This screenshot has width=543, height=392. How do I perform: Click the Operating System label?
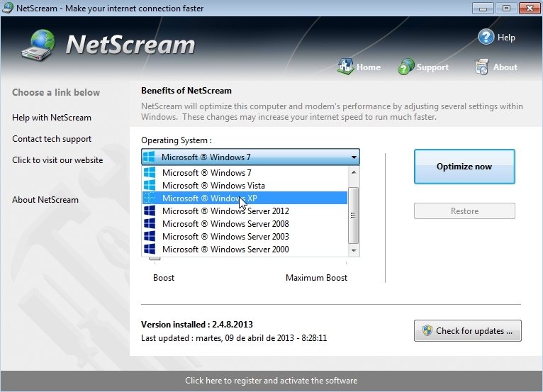(x=177, y=140)
